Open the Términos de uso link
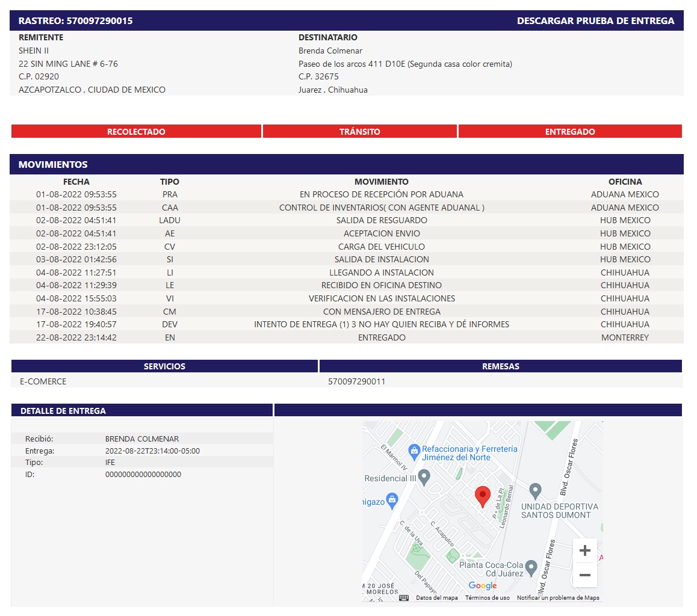 (489, 597)
